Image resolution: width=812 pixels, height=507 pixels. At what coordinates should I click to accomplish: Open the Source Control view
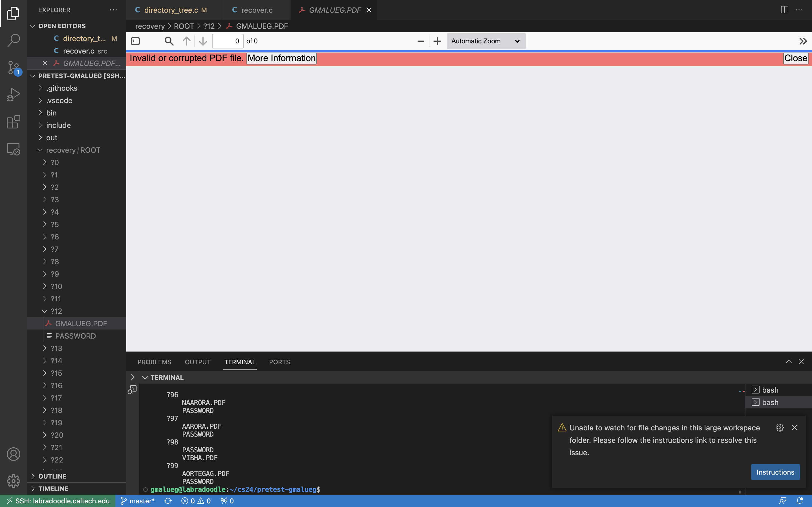click(14, 68)
